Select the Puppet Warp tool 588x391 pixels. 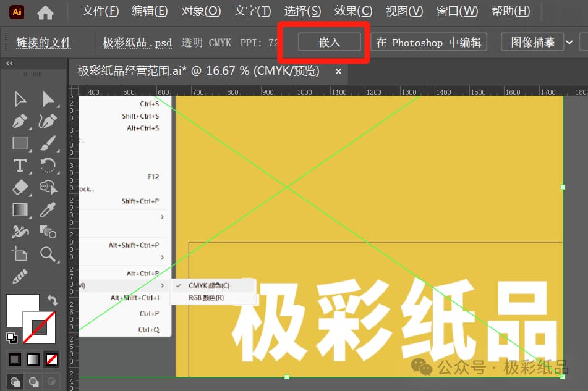20,232
